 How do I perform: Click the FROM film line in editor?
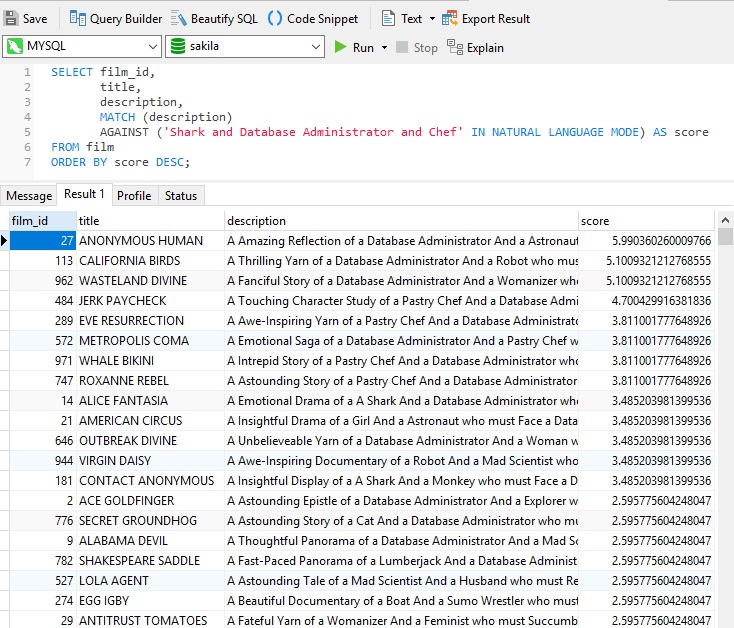point(82,147)
